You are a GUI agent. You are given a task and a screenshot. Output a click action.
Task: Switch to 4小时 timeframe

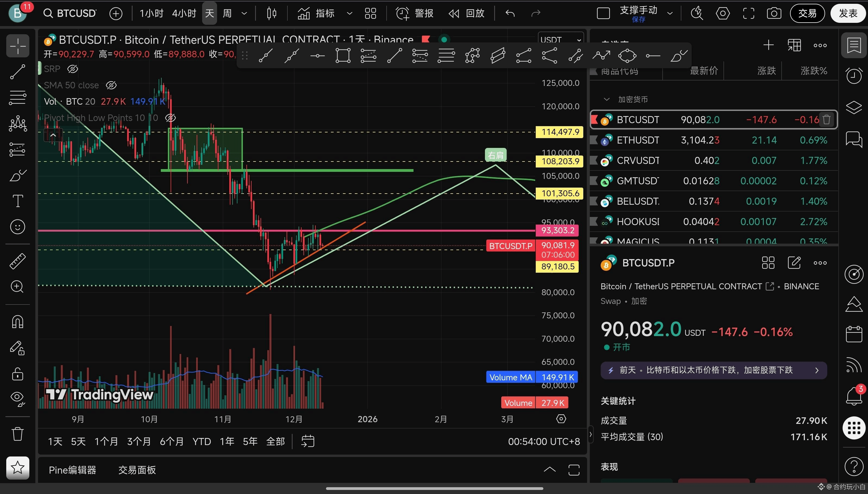pyautogui.click(x=184, y=14)
